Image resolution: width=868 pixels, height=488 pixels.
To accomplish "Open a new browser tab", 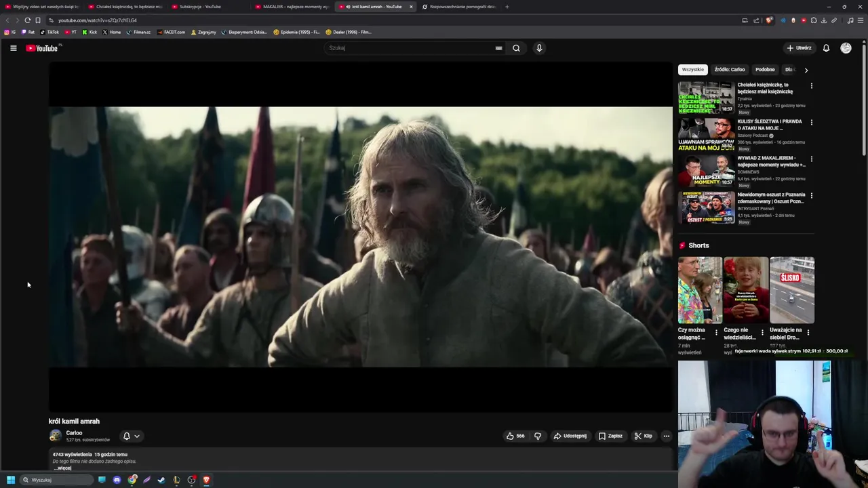I will [507, 7].
